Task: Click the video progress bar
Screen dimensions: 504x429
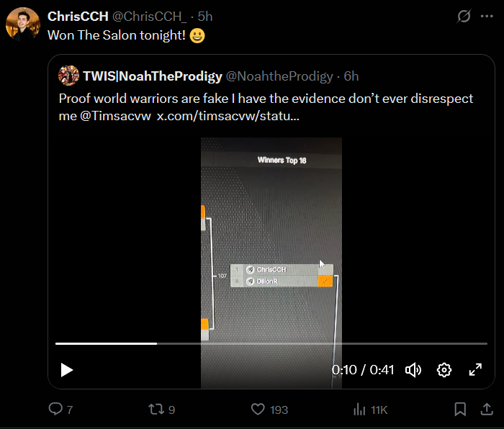Action: (x=271, y=343)
